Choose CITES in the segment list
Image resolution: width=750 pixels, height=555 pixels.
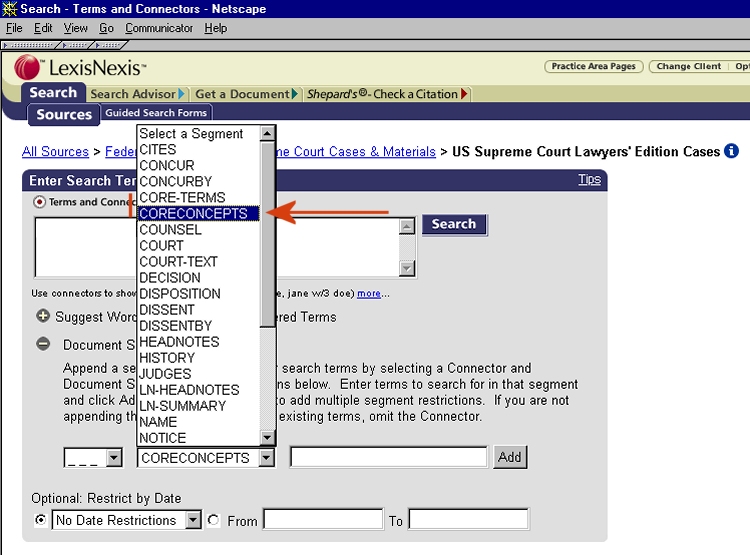pyautogui.click(x=199, y=149)
